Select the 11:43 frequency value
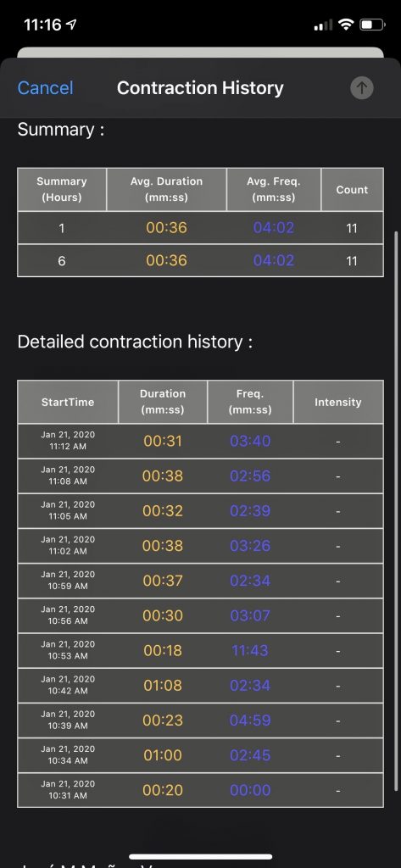The width and height of the screenshot is (401, 868). [x=250, y=650]
